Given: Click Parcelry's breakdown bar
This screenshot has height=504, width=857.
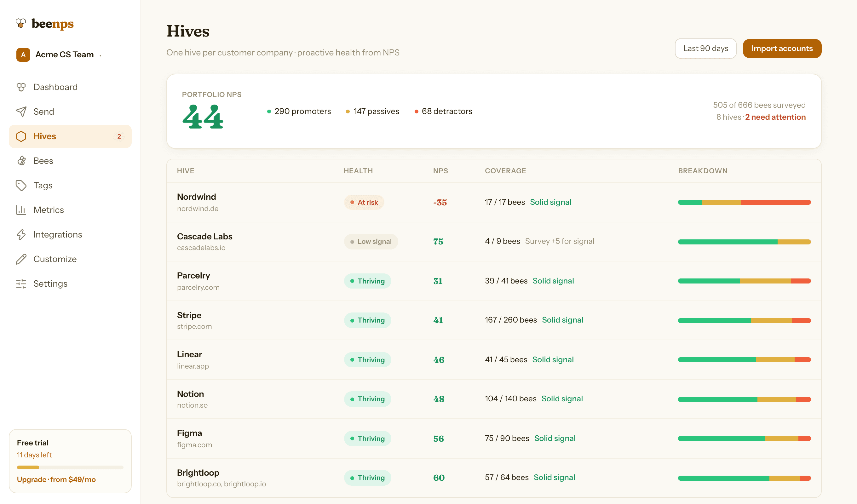Looking at the screenshot, I should coord(744,281).
